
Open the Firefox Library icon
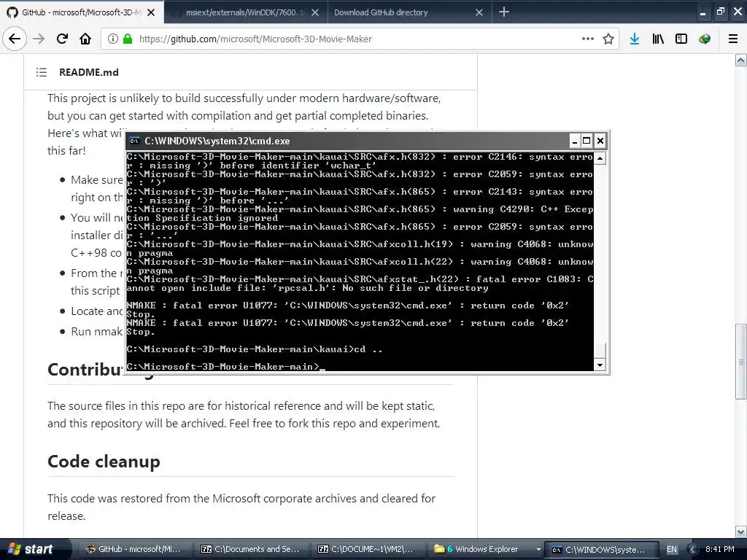(x=658, y=39)
